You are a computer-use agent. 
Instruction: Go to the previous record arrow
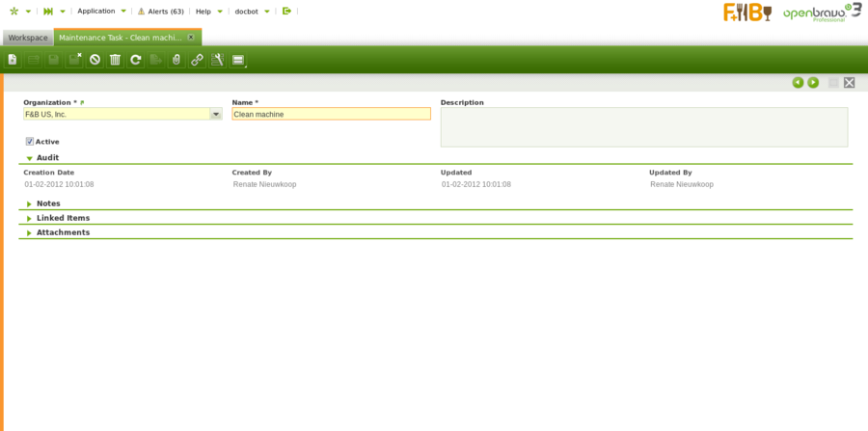tap(798, 83)
